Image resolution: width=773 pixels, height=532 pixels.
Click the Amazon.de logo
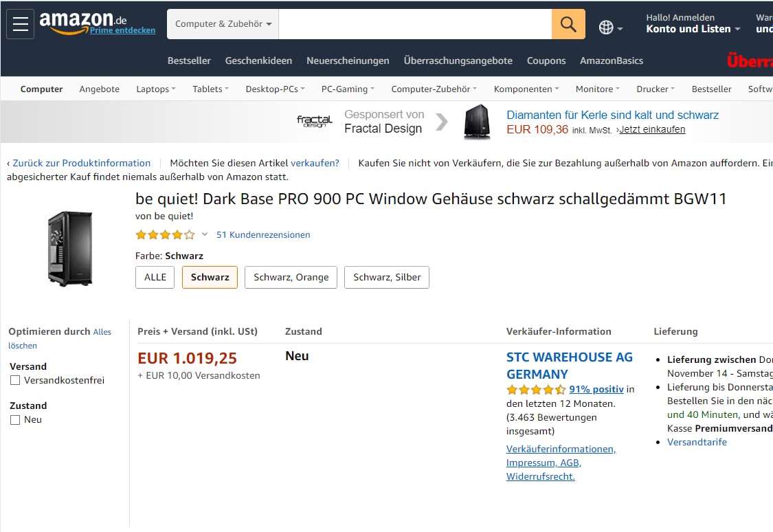click(x=83, y=21)
